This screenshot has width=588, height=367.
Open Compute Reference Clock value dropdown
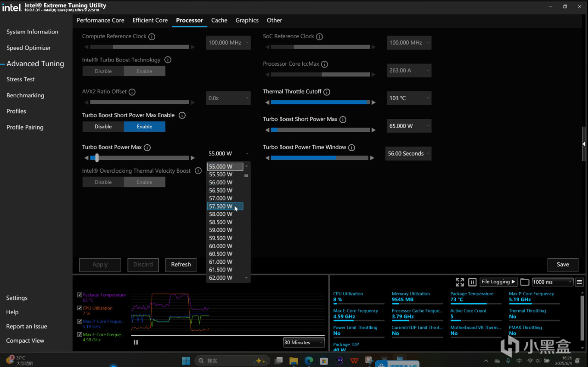click(x=228, y=43)
